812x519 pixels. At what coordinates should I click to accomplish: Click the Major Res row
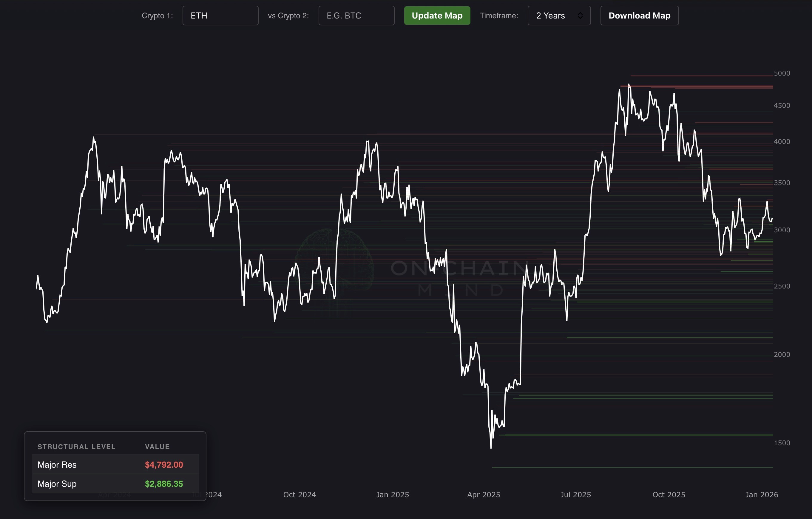(57, 465)
